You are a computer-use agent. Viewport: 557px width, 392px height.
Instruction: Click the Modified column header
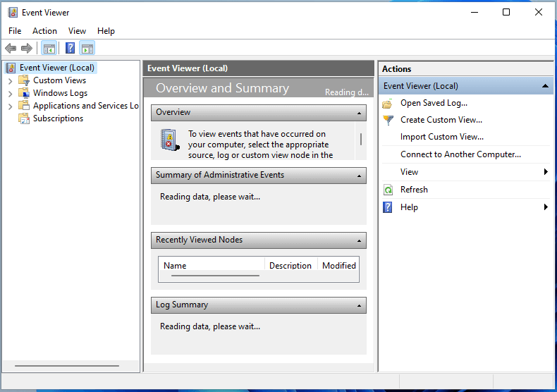coord(339,265)
